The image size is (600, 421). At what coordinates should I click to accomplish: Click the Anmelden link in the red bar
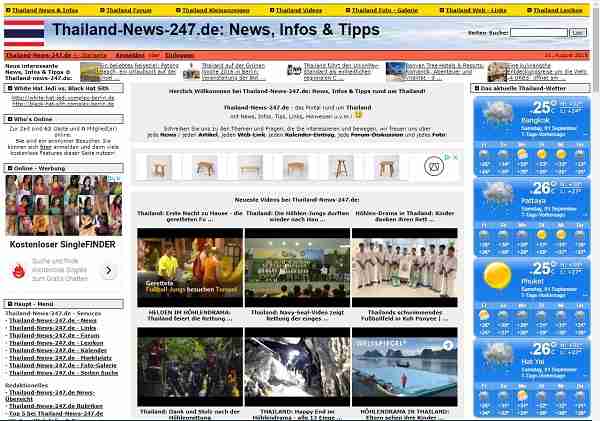130,55
